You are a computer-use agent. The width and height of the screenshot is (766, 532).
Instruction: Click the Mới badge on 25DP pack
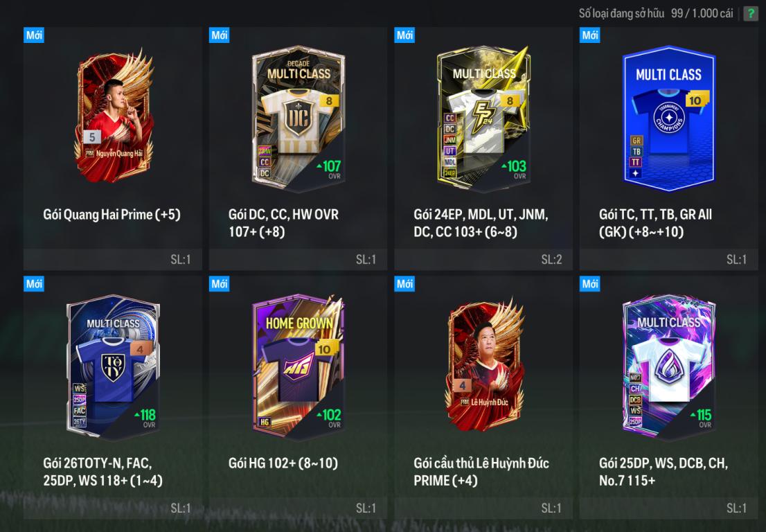pos(589,283)
